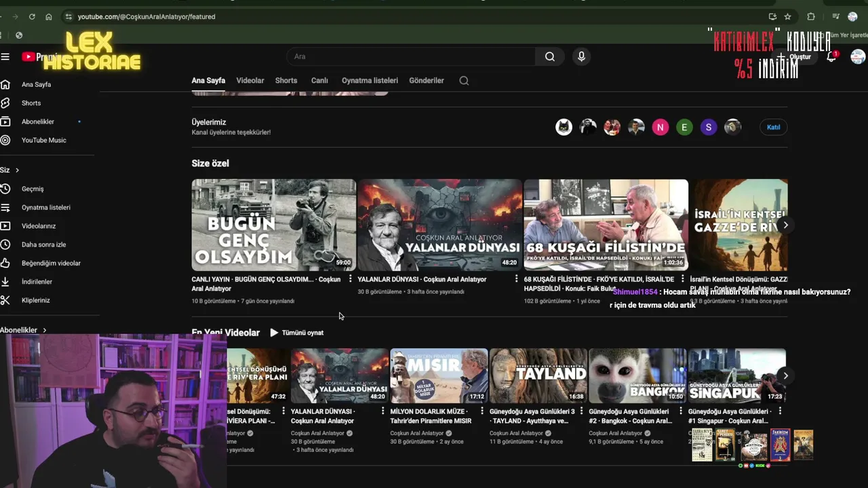868x488 pixels.
Task: Bookmark this page with star icon
Action: [x=787, y=16]
